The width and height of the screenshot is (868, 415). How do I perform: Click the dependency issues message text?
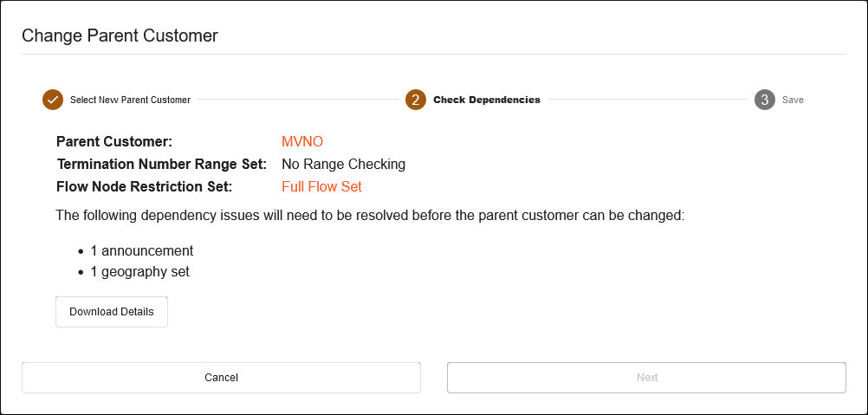370,214
